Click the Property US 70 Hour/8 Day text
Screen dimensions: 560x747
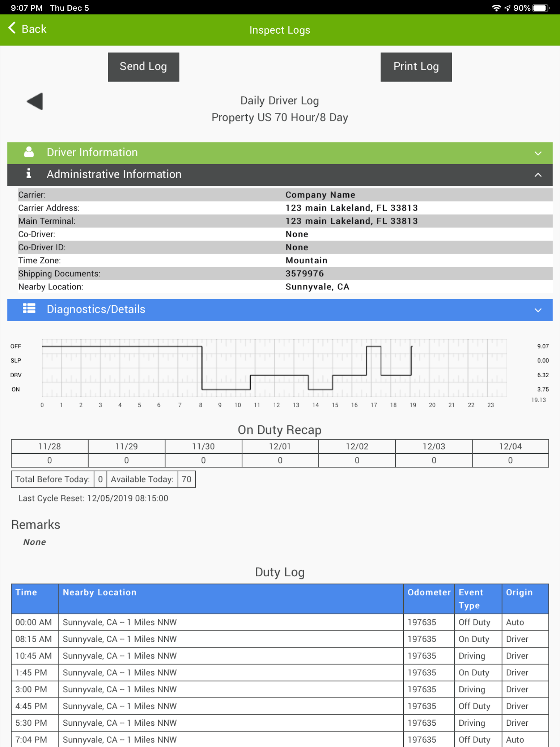coord(280,117)
